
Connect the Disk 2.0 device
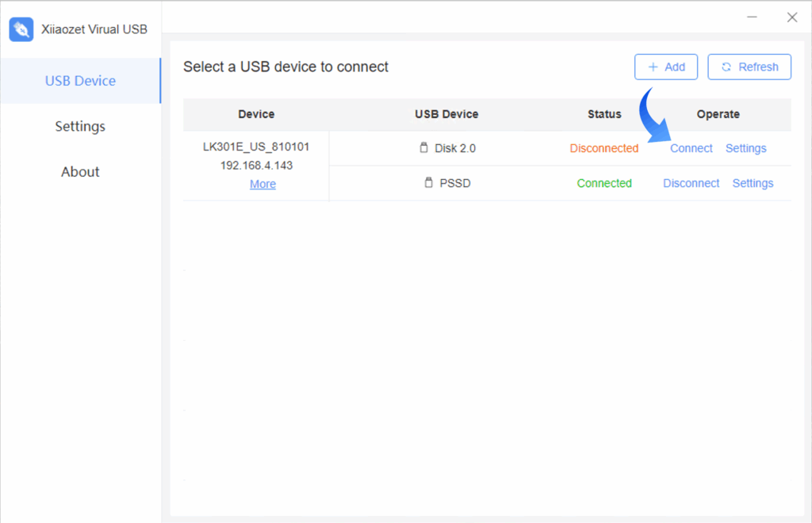pyautogui.click(x=691, y=148)
